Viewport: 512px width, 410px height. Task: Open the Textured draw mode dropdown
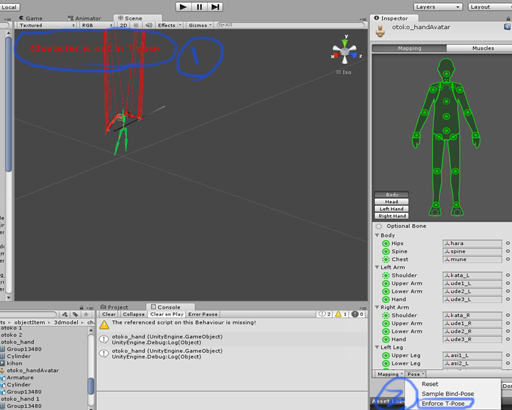[x=46, y=25]
